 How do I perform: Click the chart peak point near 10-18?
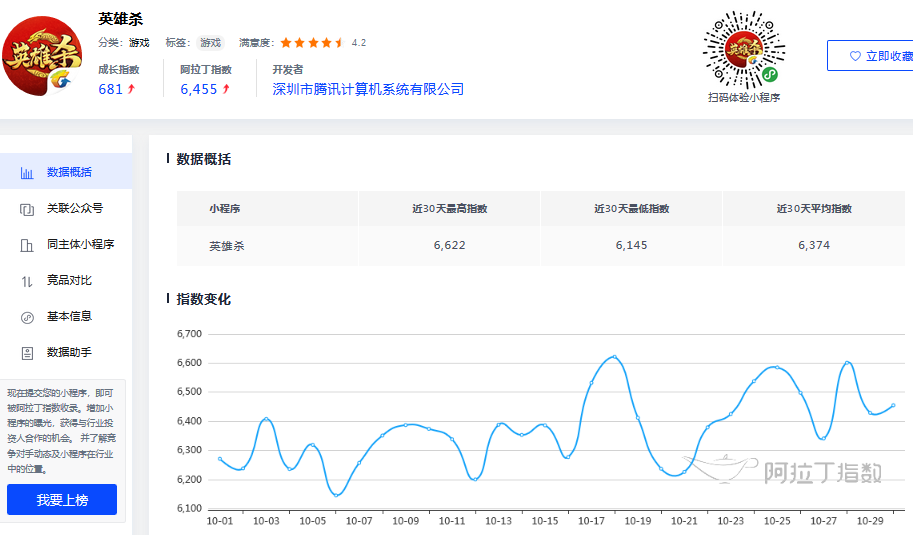click(x=614, y=357)
